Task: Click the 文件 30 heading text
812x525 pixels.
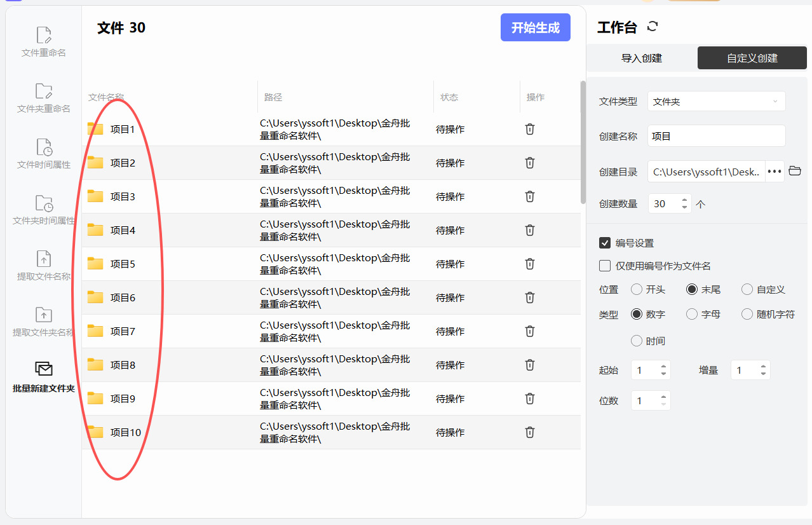Action: [x=121, y=27]
